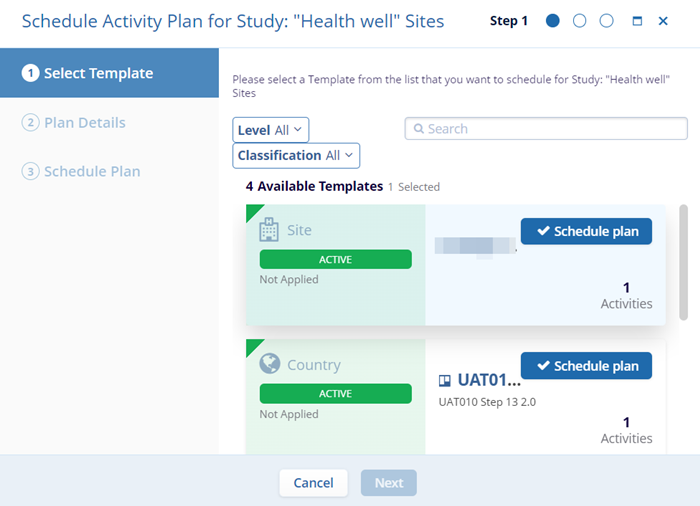700x506 pixels.
Task: Open the Classification filter dropdown
Action: 296,155
